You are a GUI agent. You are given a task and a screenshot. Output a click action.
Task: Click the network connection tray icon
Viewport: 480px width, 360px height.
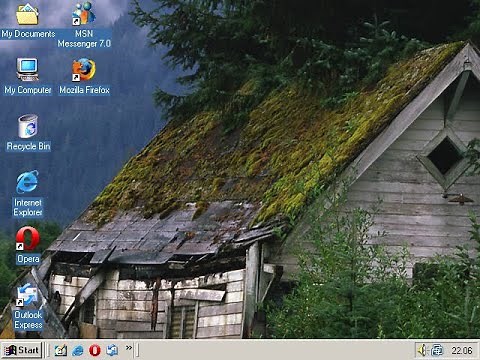(437, 350)
